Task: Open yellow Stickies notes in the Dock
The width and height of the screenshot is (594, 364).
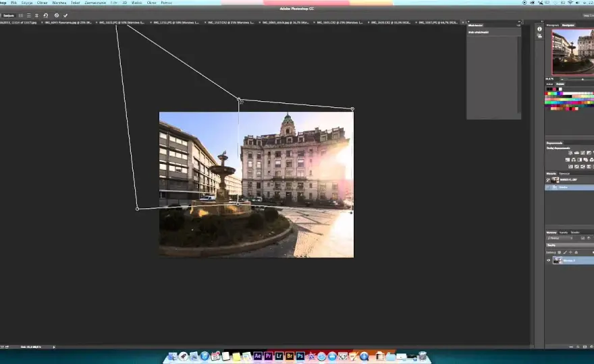Action: coord(236,357)
